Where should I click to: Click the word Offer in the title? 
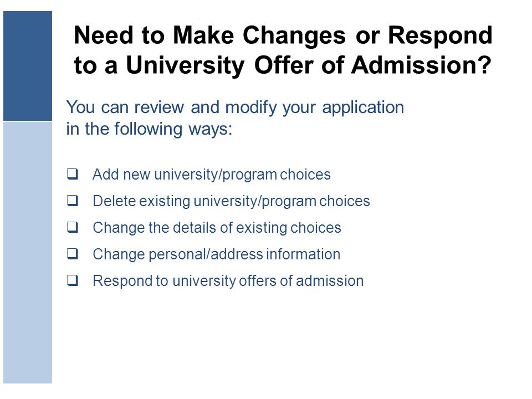[284, 65]
